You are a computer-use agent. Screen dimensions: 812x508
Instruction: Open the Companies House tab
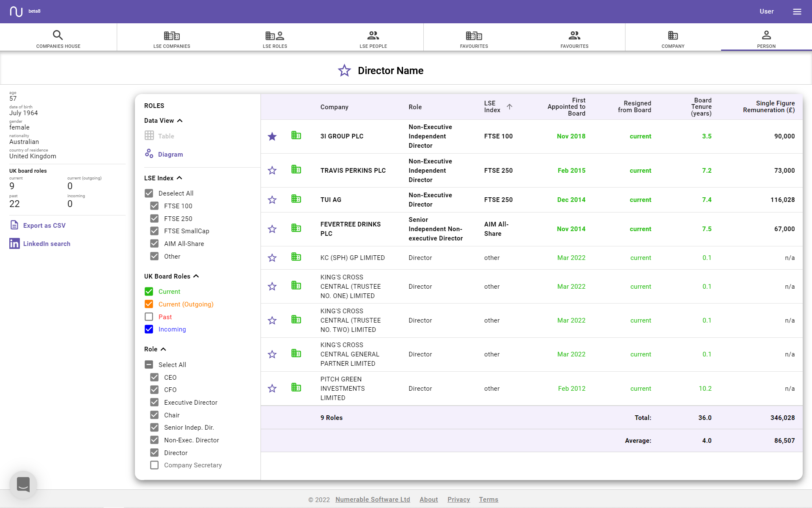pyautogui.click(x=58, y=37)
